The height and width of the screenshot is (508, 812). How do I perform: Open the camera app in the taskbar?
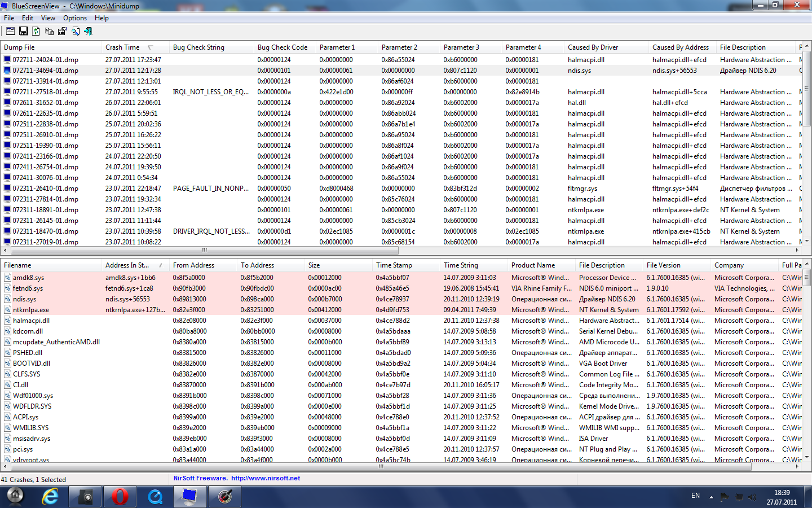85,497
